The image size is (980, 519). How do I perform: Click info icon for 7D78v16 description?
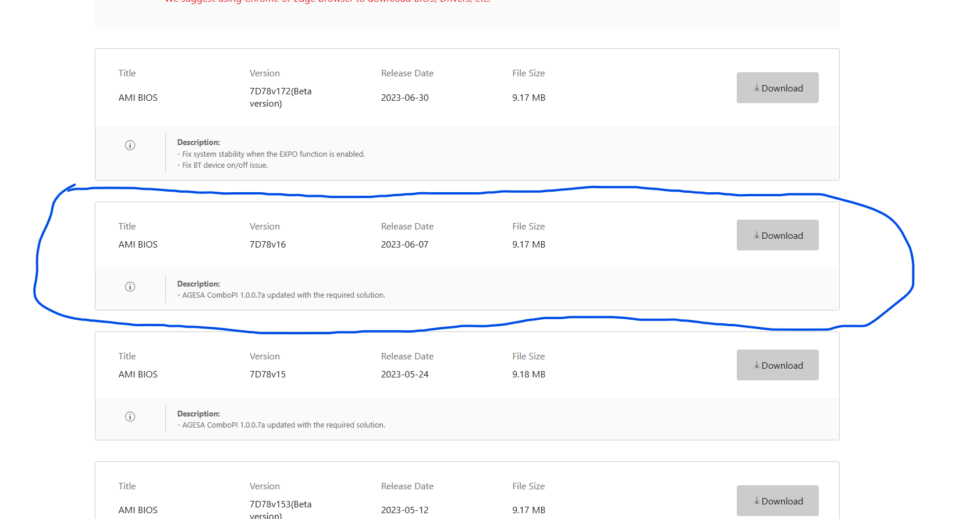click(x=130, y=287)
